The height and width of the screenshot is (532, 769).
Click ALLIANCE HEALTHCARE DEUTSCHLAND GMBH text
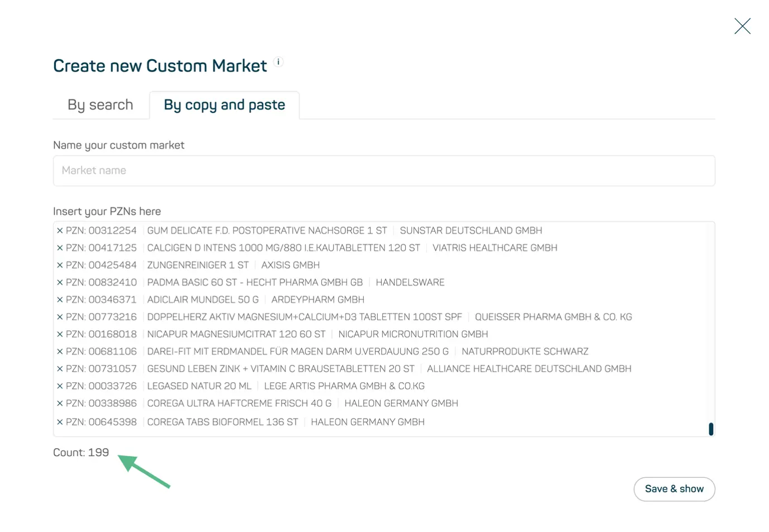coord(529,369)
